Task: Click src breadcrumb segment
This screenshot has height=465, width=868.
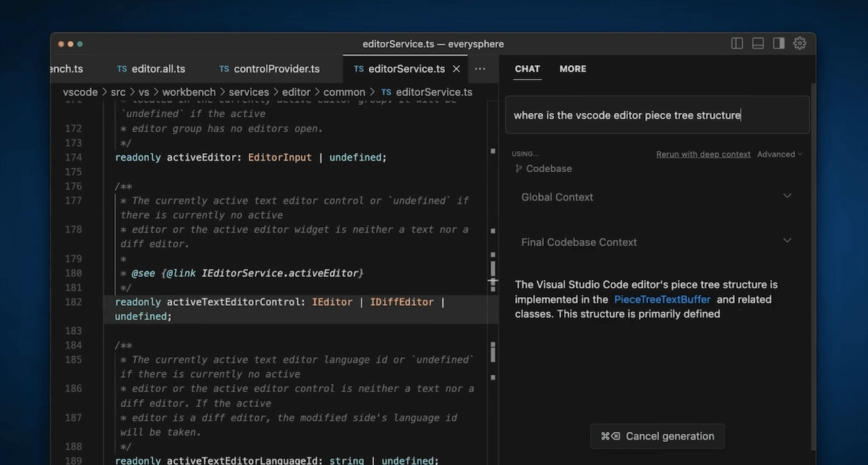Action: tap(118, 92)
